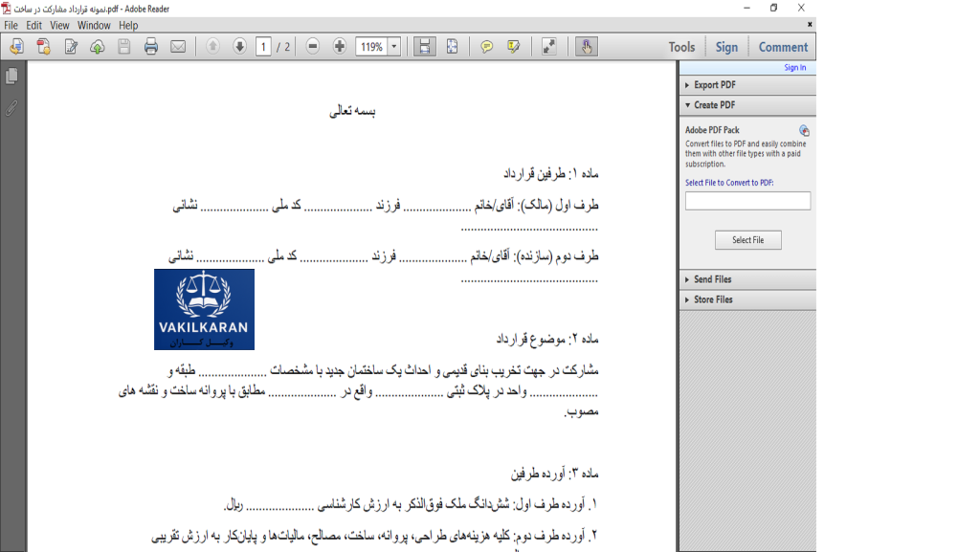Open attachments paperclip panel
Image resolution: width=980 pixels, height=552 pixels.
click(11, 108)
